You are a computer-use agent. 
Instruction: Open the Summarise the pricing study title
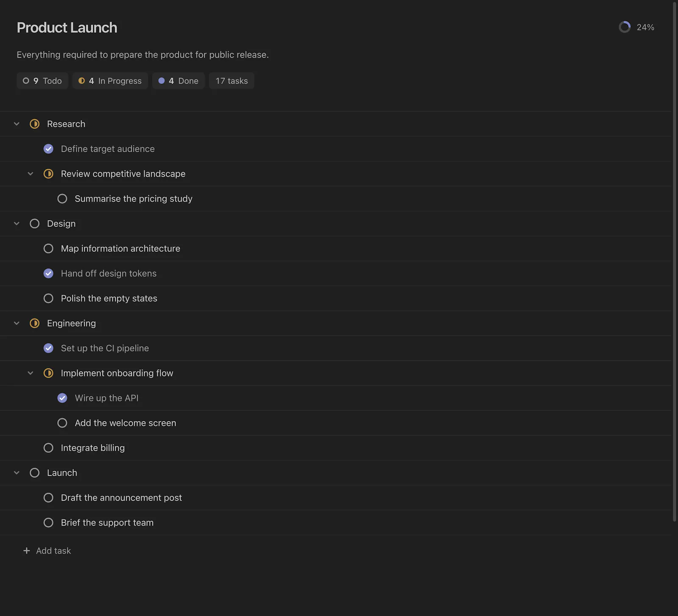[x=133, y=199]
